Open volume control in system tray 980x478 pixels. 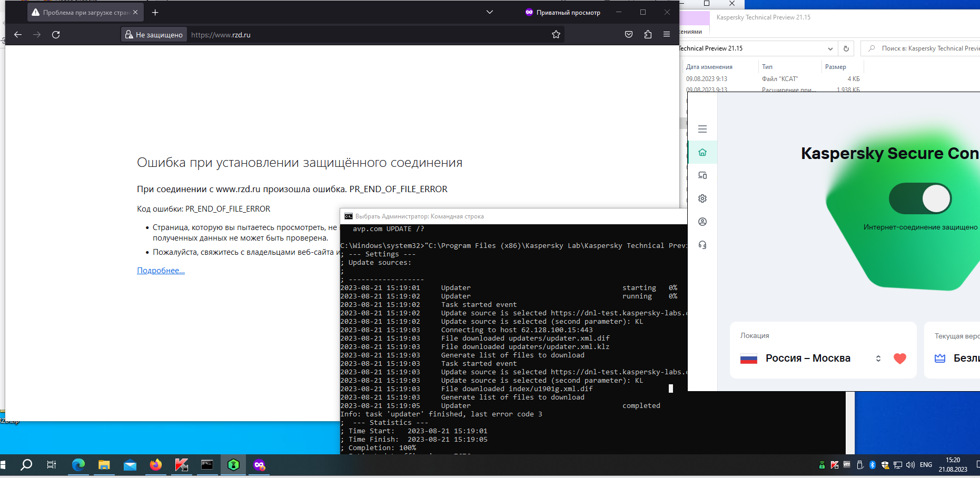tap(910, 465)
